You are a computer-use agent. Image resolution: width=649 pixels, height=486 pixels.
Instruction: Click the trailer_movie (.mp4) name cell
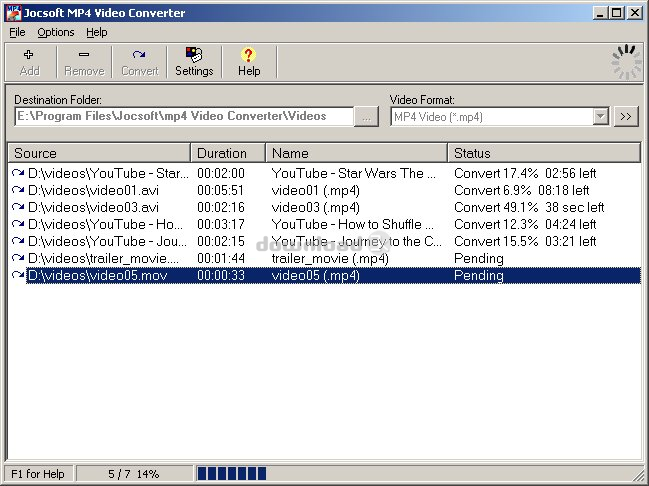330,258
